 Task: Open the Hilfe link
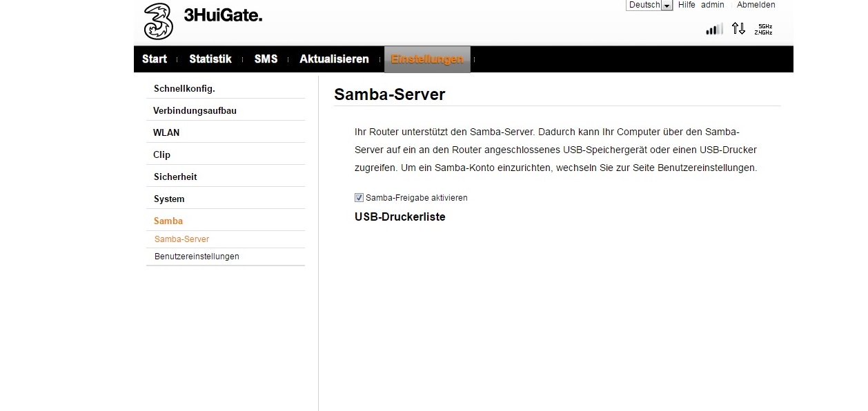(x=687, y=5)
